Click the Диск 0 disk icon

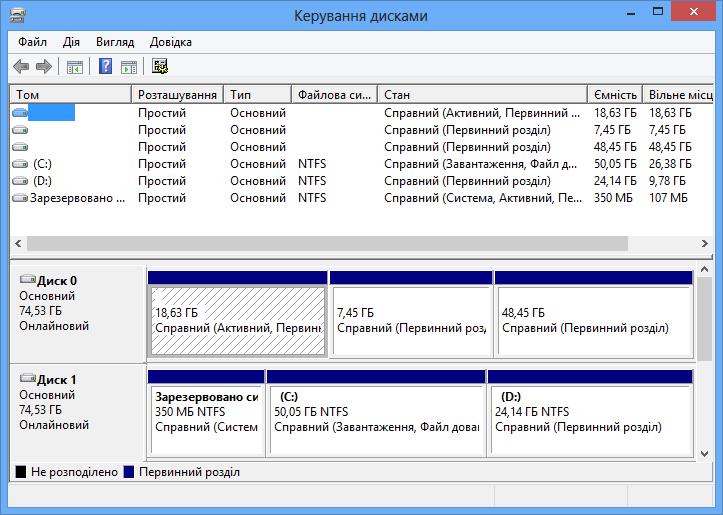[x=27, y=281]
